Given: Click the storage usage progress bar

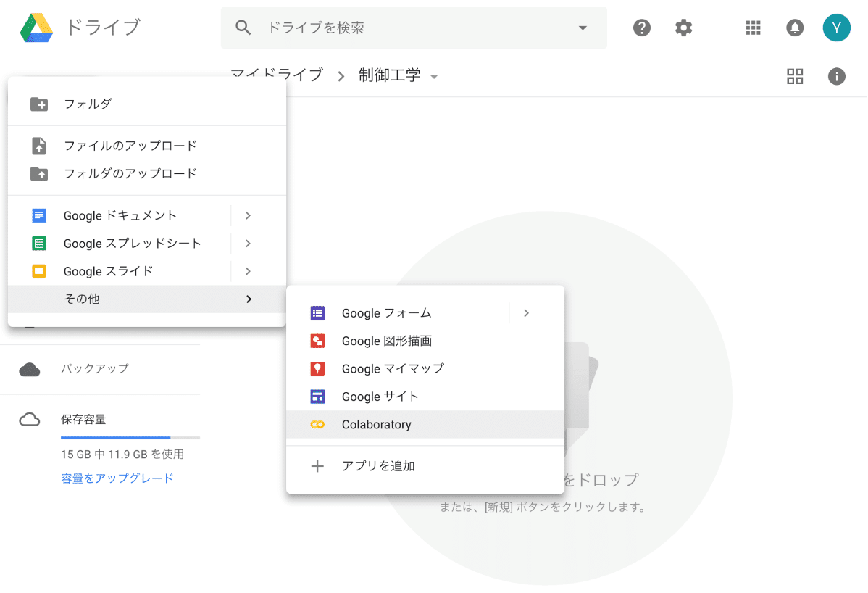Looking at the screenshot, I should click(x=130, y=436).
